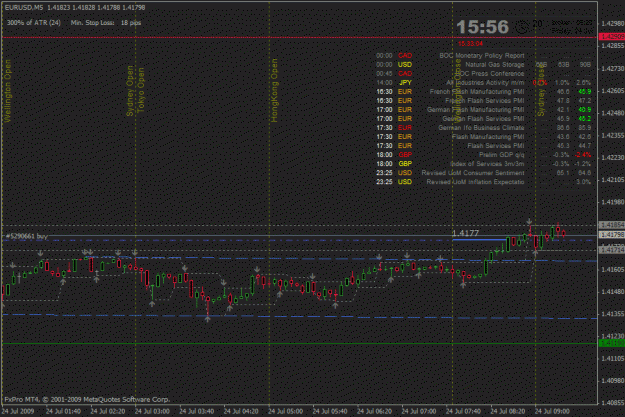This screenshot has height=417, width=625.
Task: Click the Tokyo Open session label
Action: tap(141, 90)
